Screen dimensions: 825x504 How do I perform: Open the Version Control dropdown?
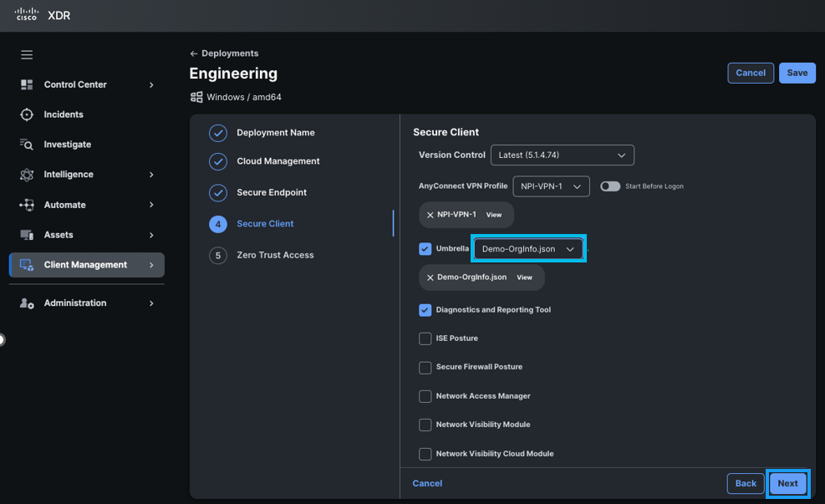563,155
